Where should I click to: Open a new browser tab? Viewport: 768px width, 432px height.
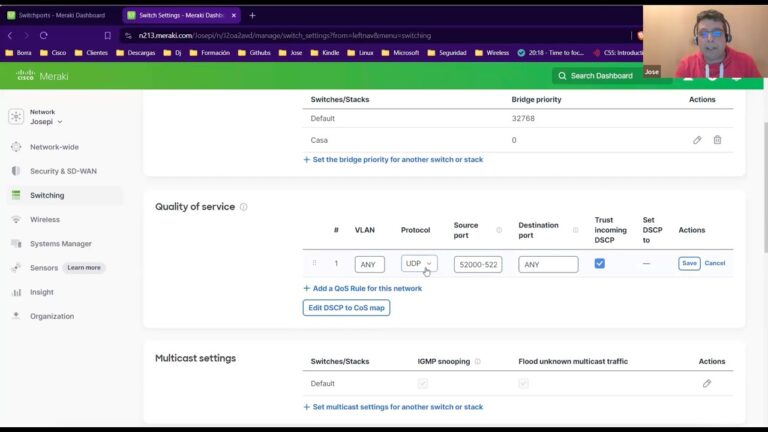252,15
